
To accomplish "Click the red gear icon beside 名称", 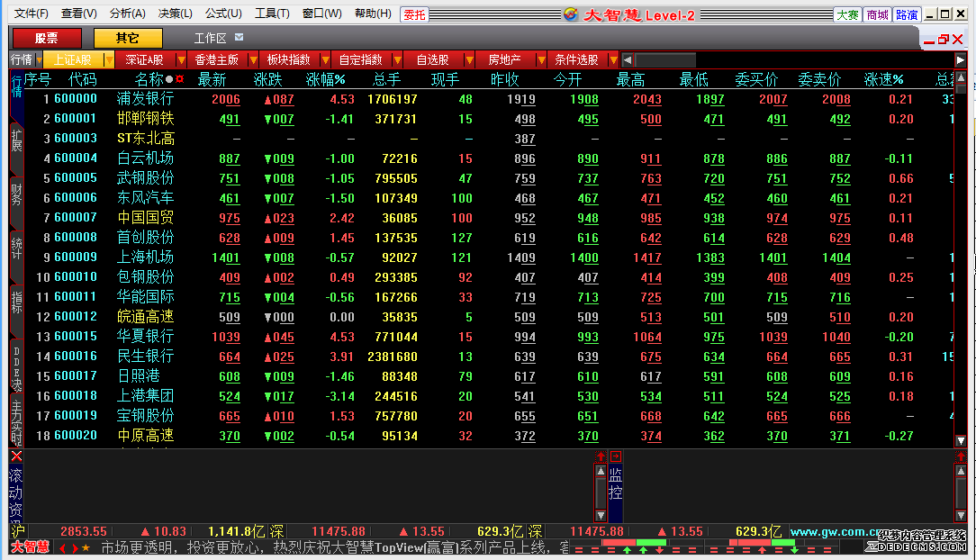I will 180,79.
